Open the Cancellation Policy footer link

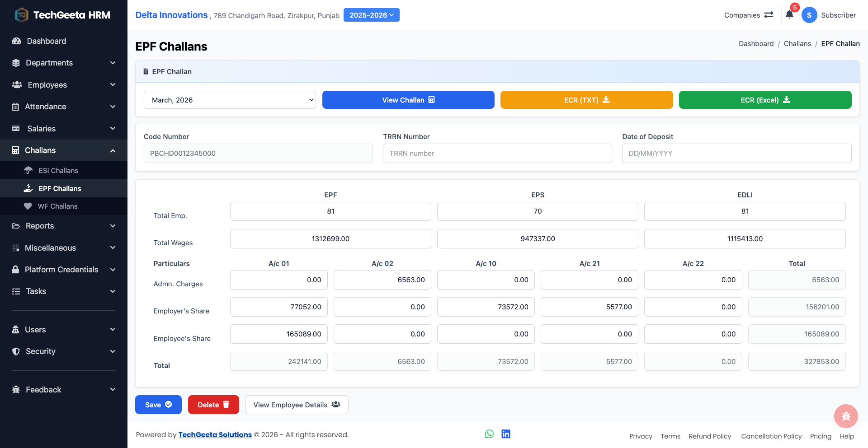(771, 436)
